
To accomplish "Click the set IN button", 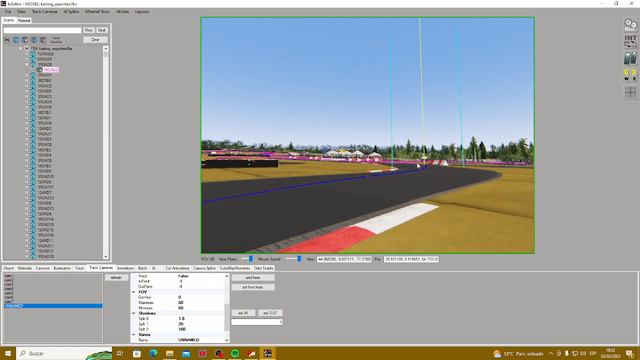I will point(244,313).
